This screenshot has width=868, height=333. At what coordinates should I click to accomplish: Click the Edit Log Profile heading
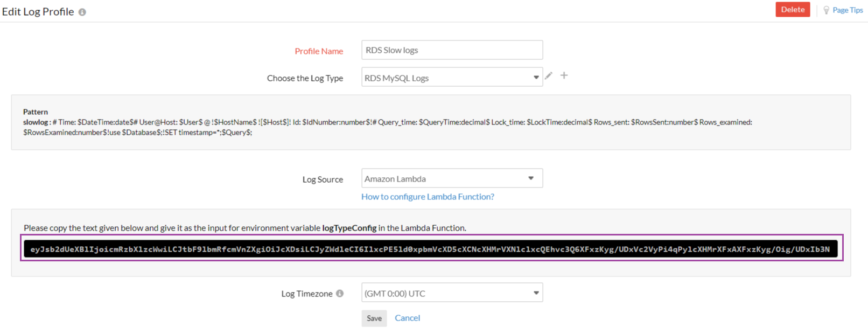38,12
